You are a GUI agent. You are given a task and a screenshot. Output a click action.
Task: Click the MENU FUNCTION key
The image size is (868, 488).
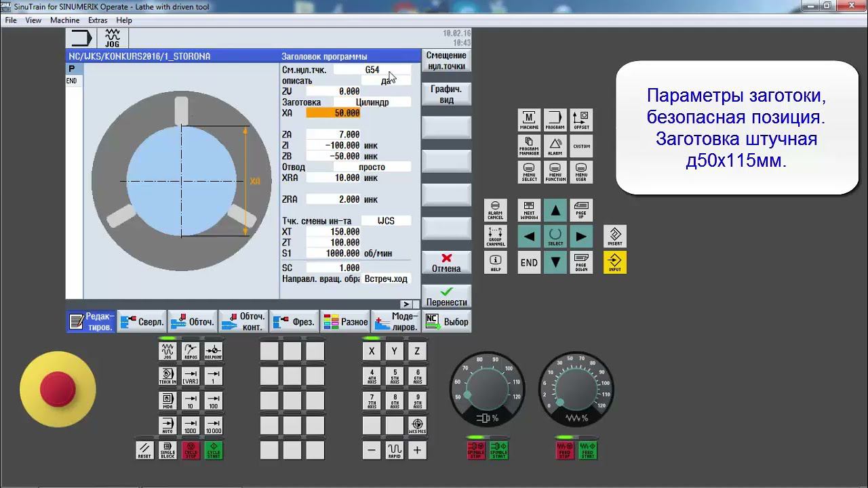point(555,171)
